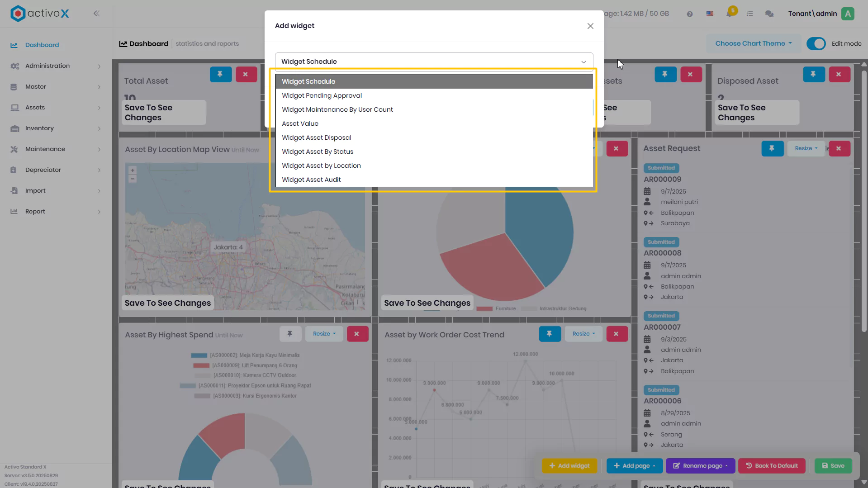
Task: Click the page vertical scrollbar
Action: pos(864,201)
